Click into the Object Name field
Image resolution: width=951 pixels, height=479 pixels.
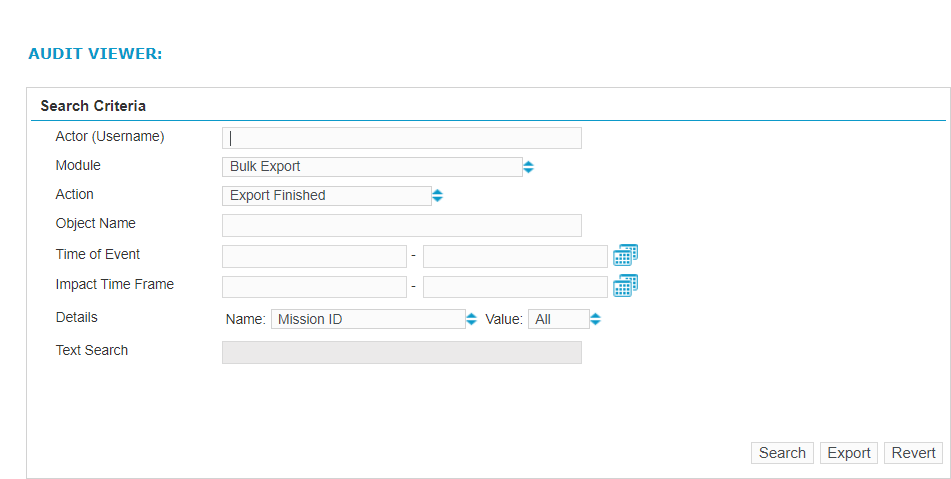tap(401, 225)
